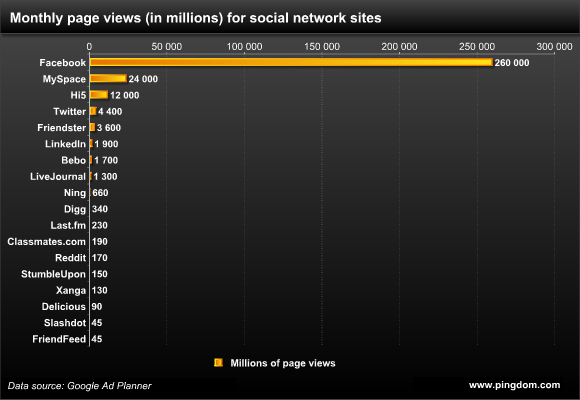Image resolution: width=580 pixels, height=400 pixels.
Task: Click the '200 000' axis label
Action: pos(399,47)
